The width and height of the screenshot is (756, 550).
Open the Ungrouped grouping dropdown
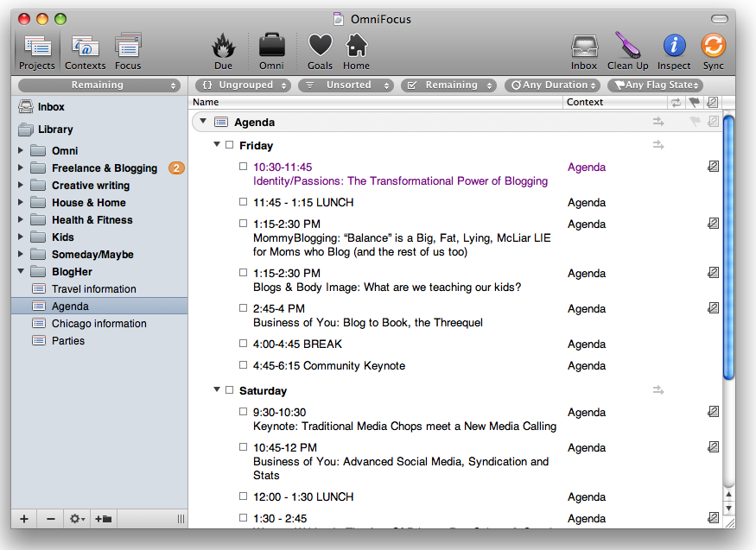pos(243,85)
